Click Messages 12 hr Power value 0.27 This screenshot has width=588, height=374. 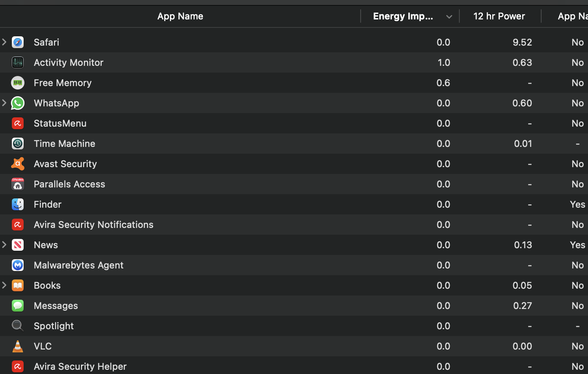click(x=523, y=306)
